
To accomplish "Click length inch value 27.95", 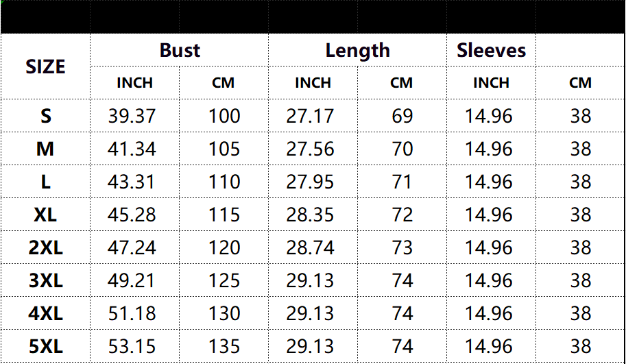I will 310,182.
